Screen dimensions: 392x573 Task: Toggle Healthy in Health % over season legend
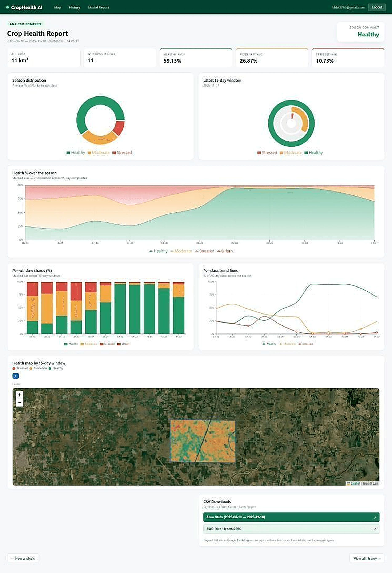coord(158,251)
